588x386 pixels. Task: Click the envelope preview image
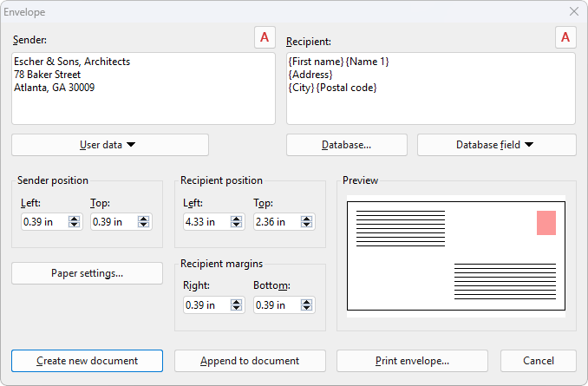tap(456, 256)
